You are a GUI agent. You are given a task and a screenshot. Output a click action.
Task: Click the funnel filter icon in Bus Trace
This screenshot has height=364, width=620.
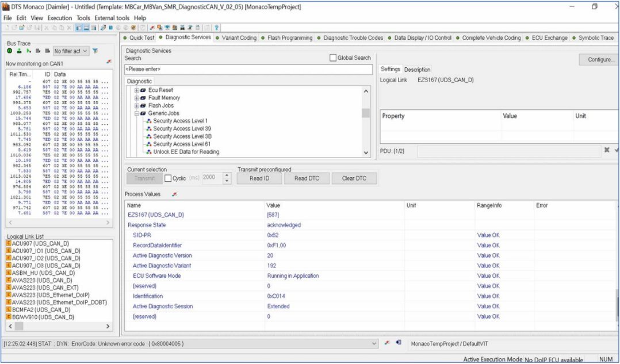coord(95,51)
